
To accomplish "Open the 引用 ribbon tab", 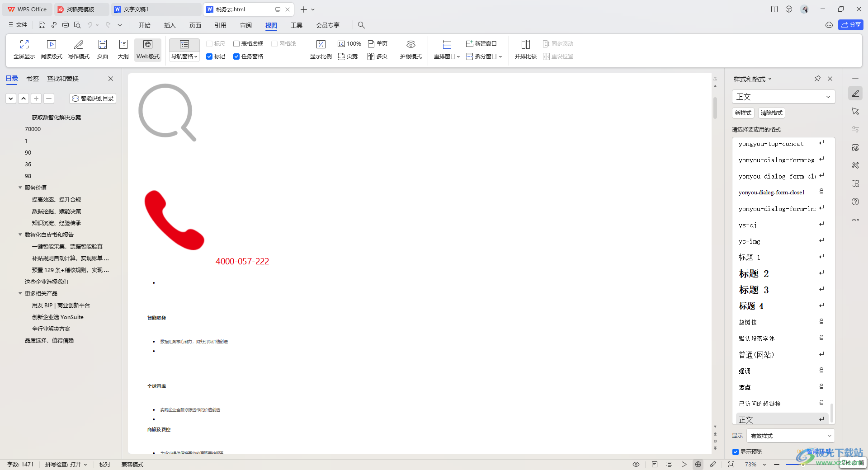I will click(x=221, y=25).
